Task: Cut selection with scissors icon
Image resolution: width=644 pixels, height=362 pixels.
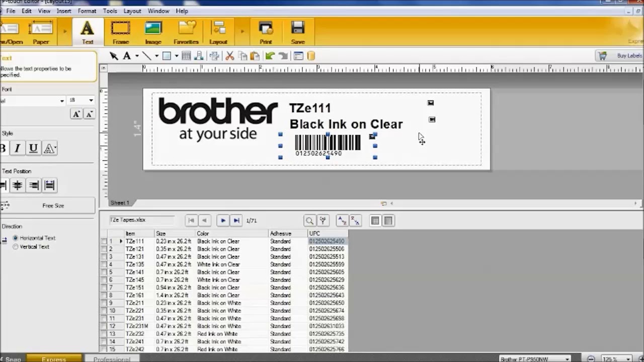Action: 229,56
